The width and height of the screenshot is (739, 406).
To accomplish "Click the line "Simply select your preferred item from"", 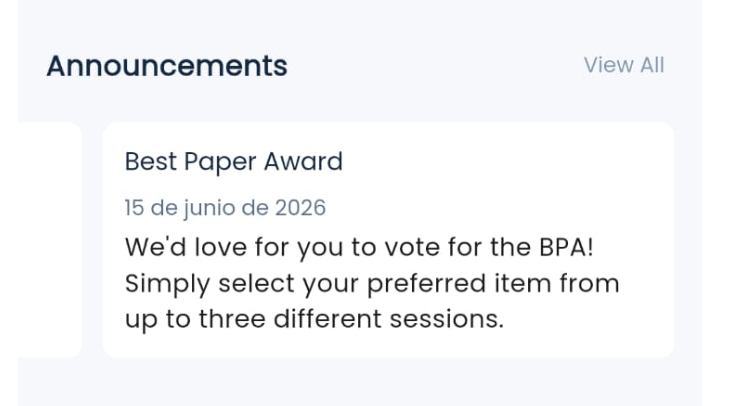I will click(372, 284).
